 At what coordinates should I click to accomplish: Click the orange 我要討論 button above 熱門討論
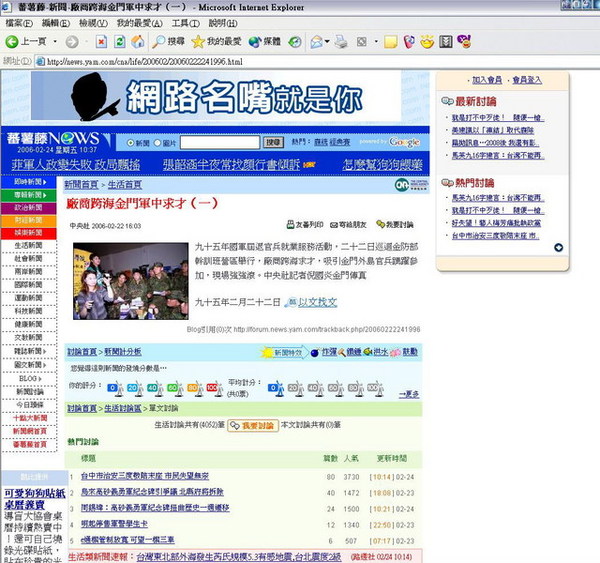point(253,426)
